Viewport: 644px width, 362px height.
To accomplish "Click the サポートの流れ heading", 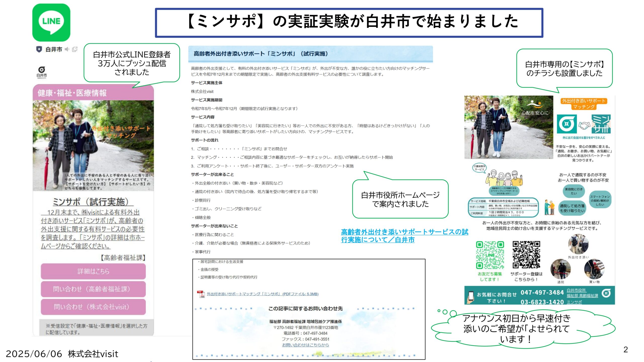I will coord(205,140).
